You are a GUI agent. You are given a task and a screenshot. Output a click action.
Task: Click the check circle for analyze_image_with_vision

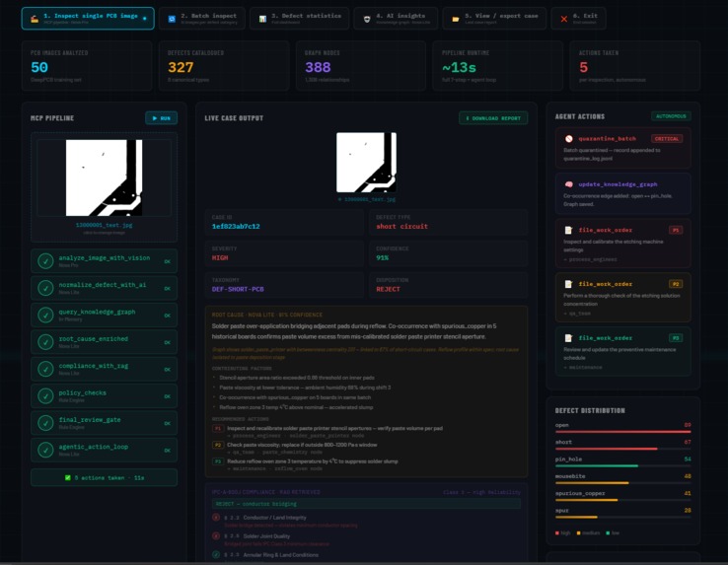pos(45,261)
